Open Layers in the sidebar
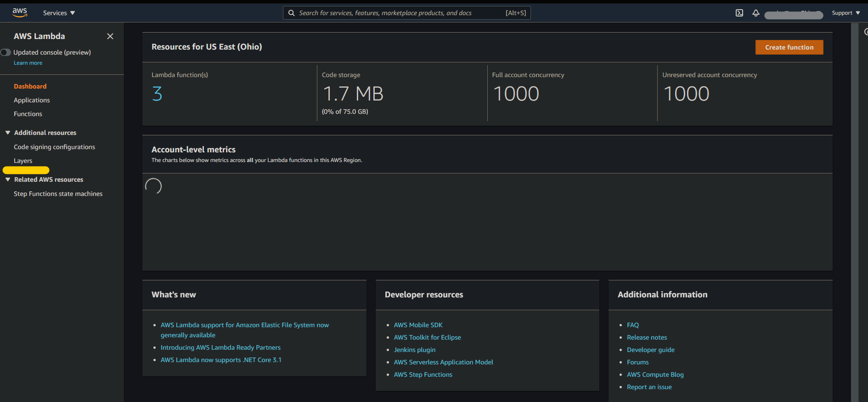Viewport: 868px width, 402px height. pos(23,161)
